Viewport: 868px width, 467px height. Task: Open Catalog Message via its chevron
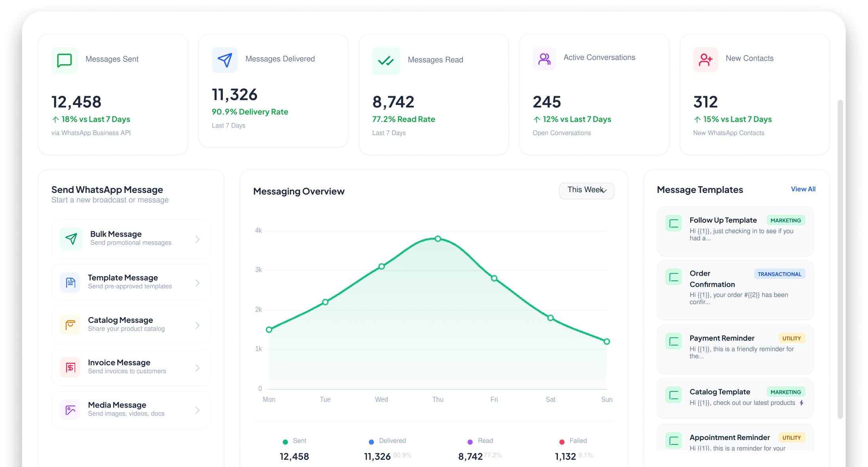pyautogui.click(x=198, y=325)
